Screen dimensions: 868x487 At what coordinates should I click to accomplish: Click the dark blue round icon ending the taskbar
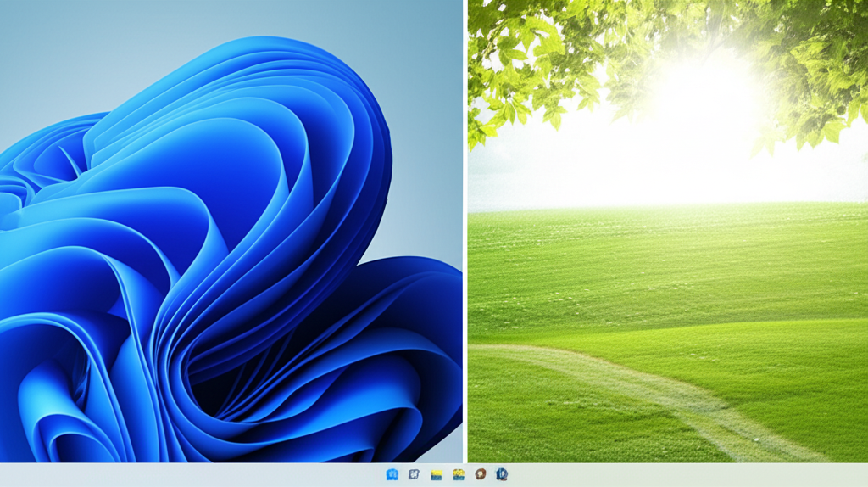point(502,475)
